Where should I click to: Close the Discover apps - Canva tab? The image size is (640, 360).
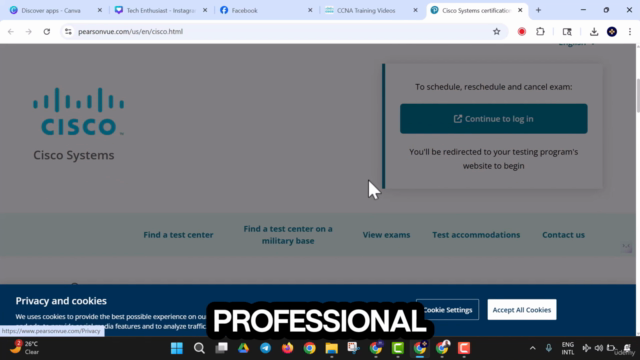click(100, 10)
